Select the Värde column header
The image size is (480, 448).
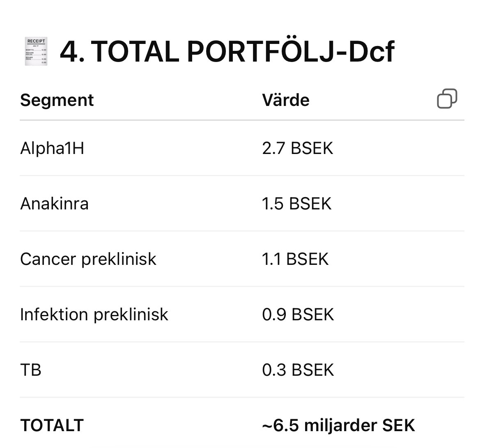(286, 100)
